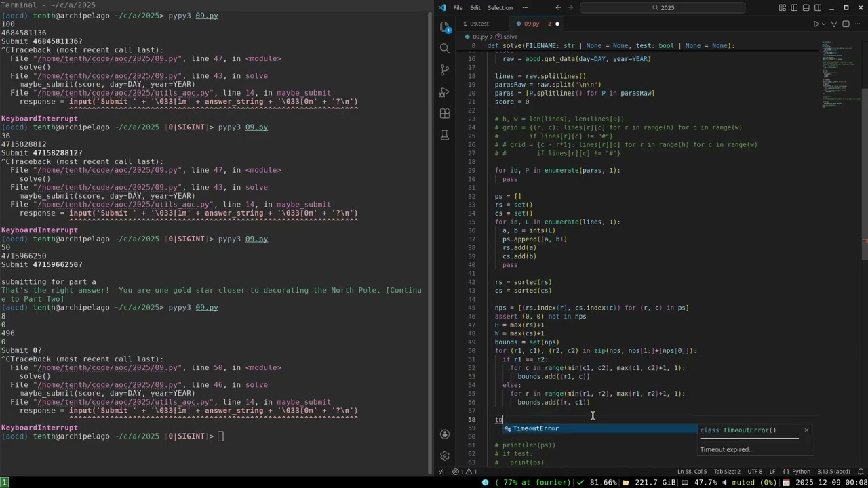Viewport: 868px width, 488px height.
Task: Change the Tab Size: 2 setting
Action: click(x=727, y=472)
